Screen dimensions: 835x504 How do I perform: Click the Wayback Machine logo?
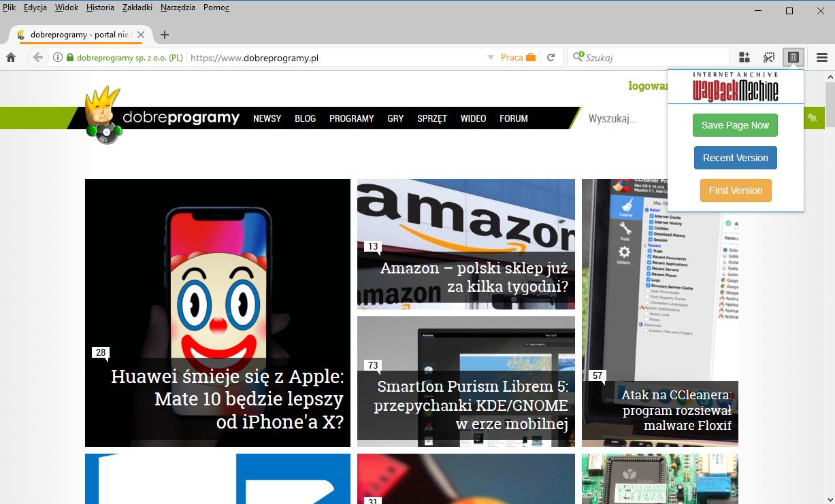click(736, 87)
